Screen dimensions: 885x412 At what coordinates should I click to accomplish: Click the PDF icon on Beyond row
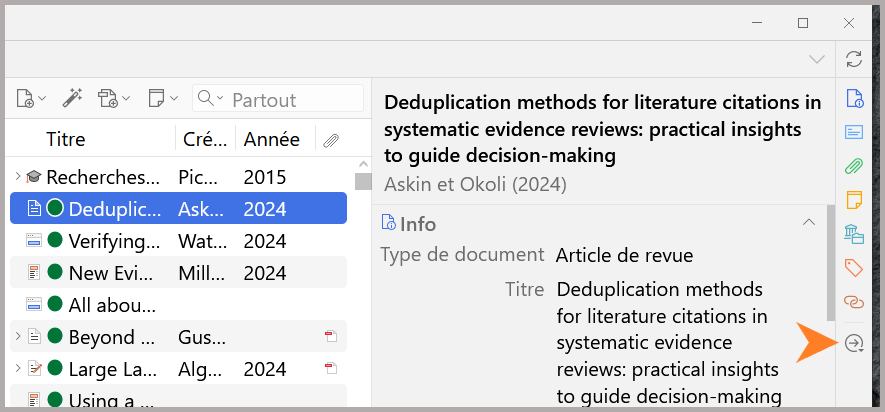pyautogui.click(x=331, y=337)
